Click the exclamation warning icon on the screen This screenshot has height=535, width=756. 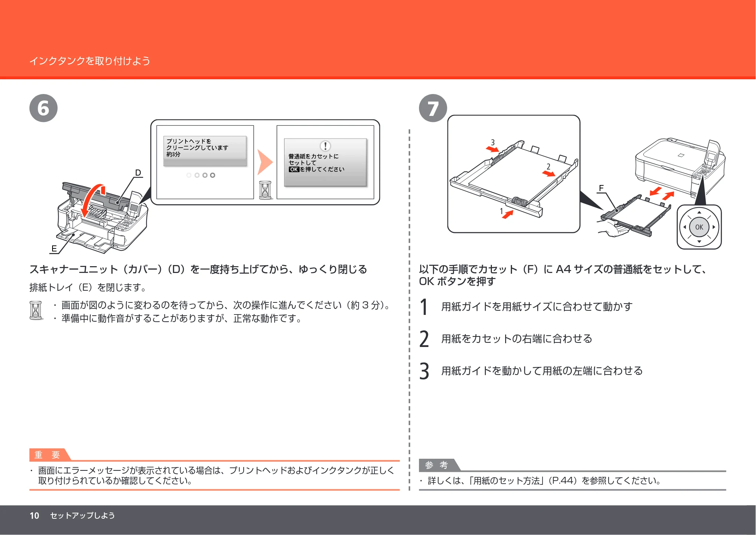point(325,146)
